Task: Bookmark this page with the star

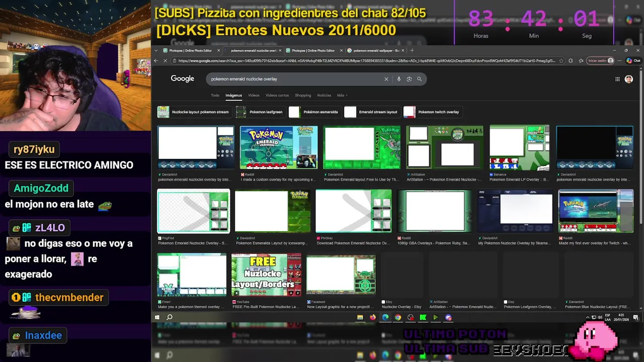Action: (x=561, y=60)
